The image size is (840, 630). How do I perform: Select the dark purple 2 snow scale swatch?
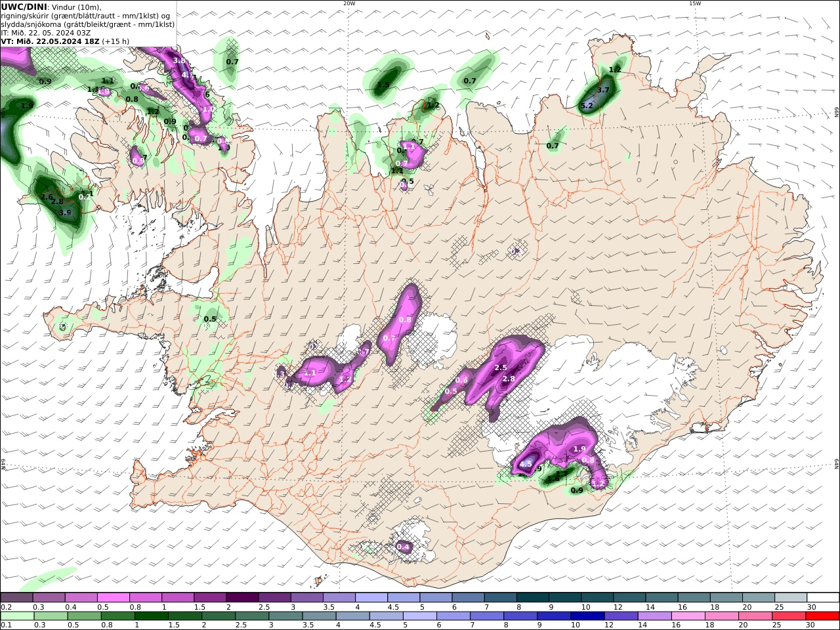[242, 598]
